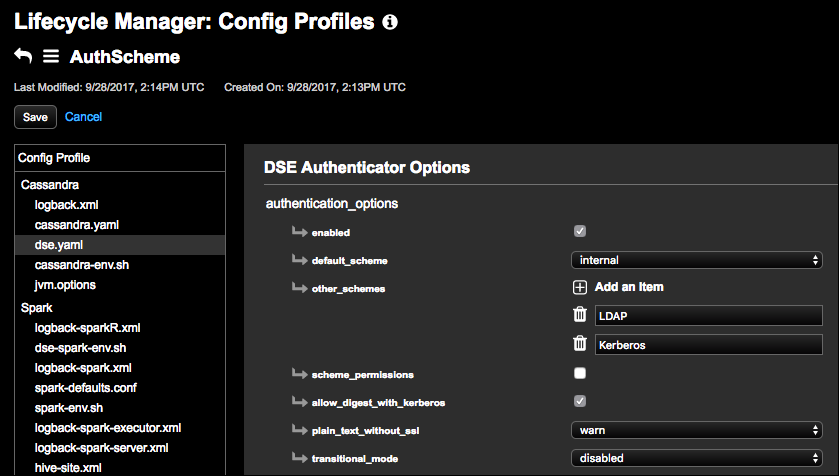Click the Kerberos text field
The width and height of the screenshot is (839, 476).
click(x=708, y=344)
